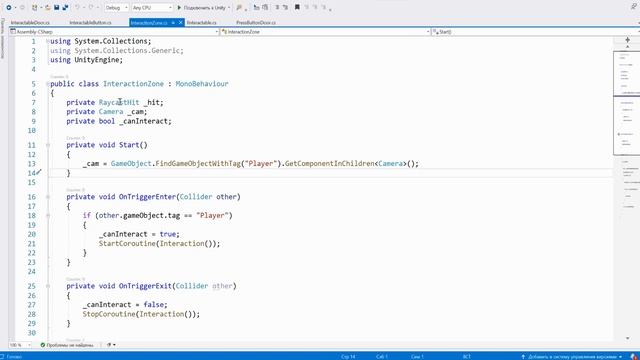The height and width of the screenshot is (360, 640).
Task: Click the _canInteract field on line 9
Action: click(144, 121)
